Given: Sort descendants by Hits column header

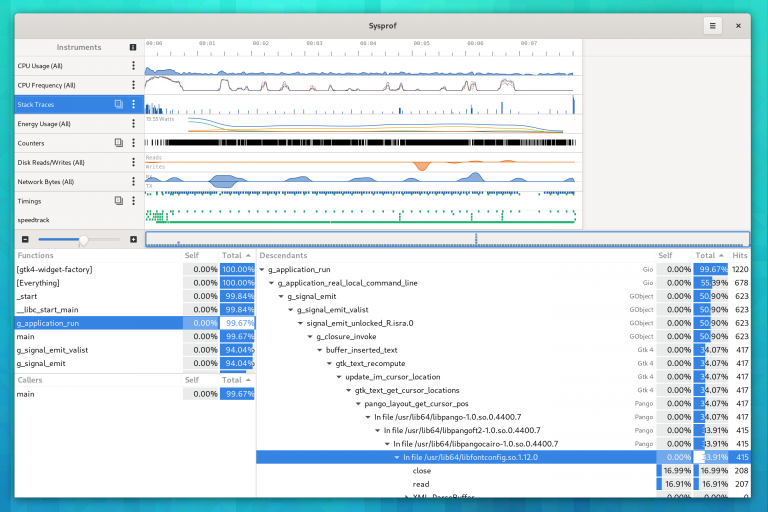Looking at the screenshot, I should [740, 256].
